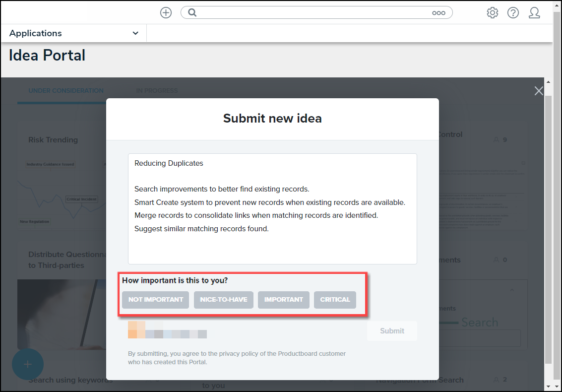
Task: Click the 'Smart Create system' line
Action: 270,202
